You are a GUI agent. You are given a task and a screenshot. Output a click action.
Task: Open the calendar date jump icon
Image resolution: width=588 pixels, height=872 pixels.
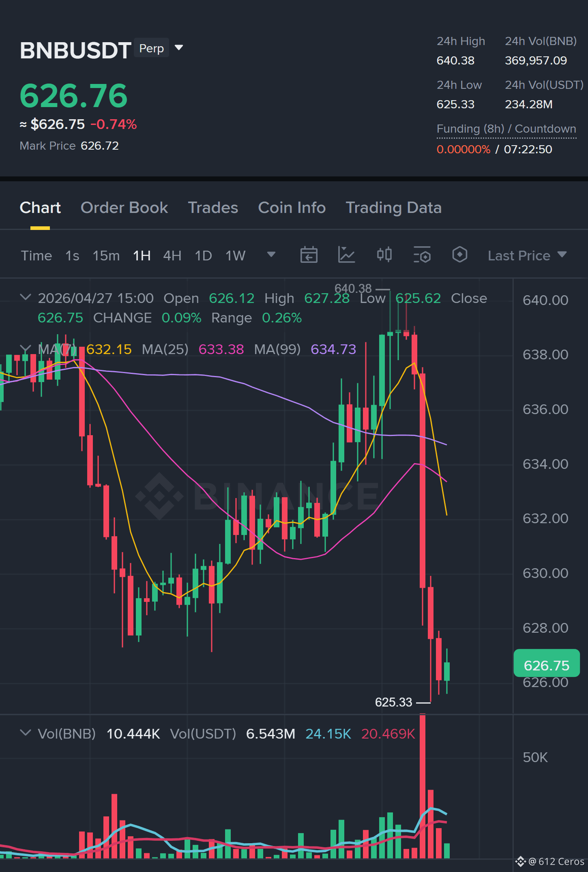point(309,255)
